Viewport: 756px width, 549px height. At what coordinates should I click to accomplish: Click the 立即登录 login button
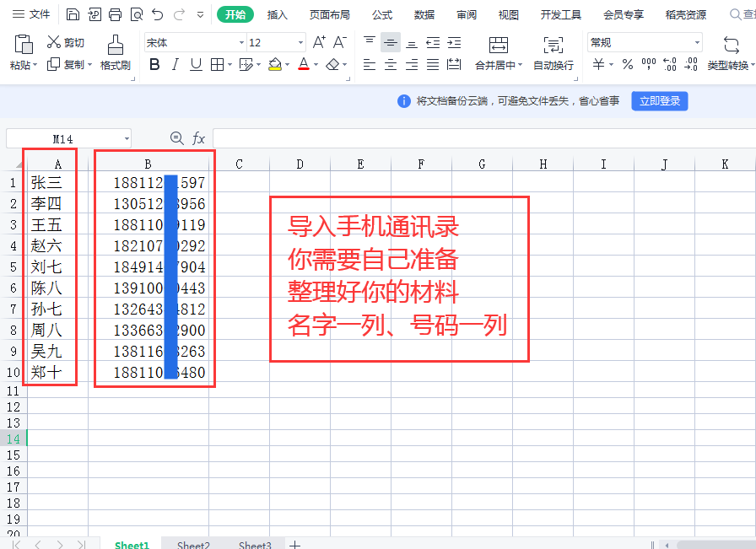[x=660, y=100]
